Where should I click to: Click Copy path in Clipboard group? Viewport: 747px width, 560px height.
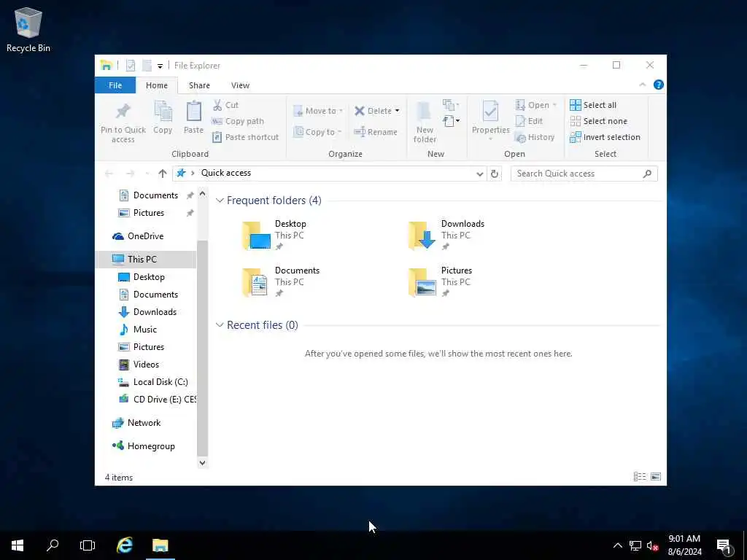pyautogui.click(x=238, y=121)
